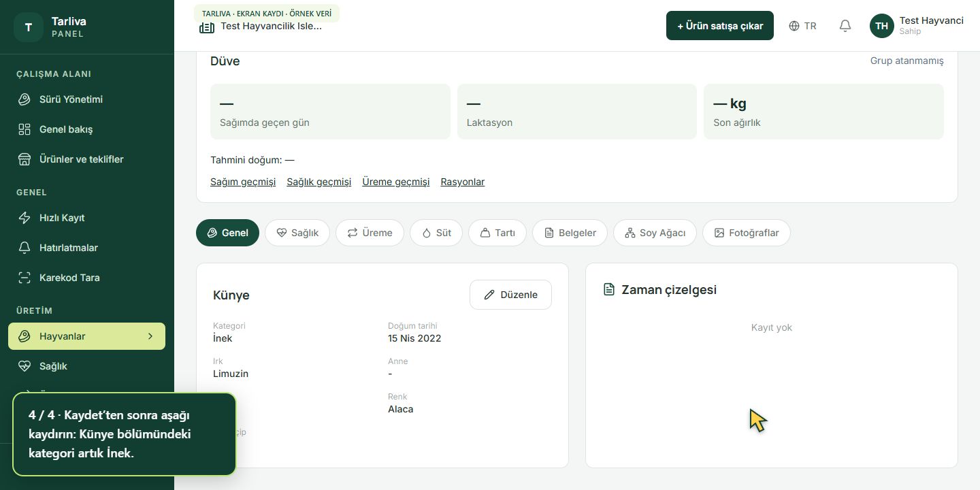
Task: Click the Sürü Yönetimi icon in sidebar
Action: [x=24, y=99]
